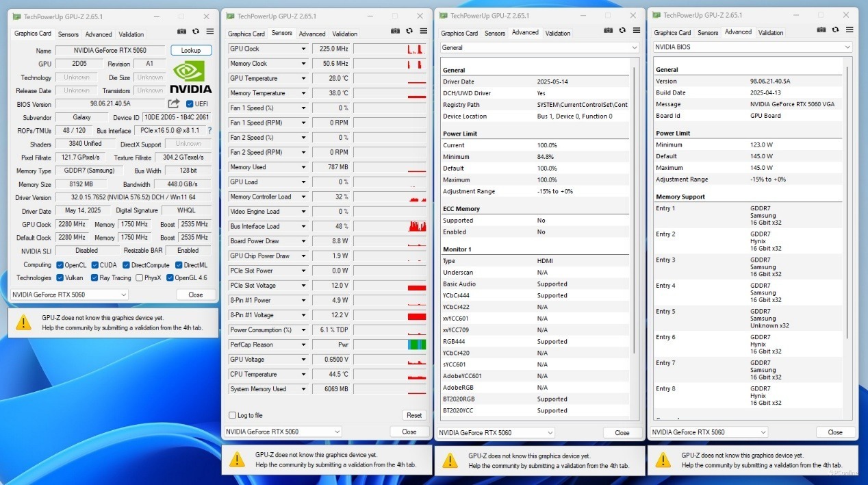The image size is (868, 485).
Task: Open GPU Temperature sensor dropdown
Action: click(303, 78)
